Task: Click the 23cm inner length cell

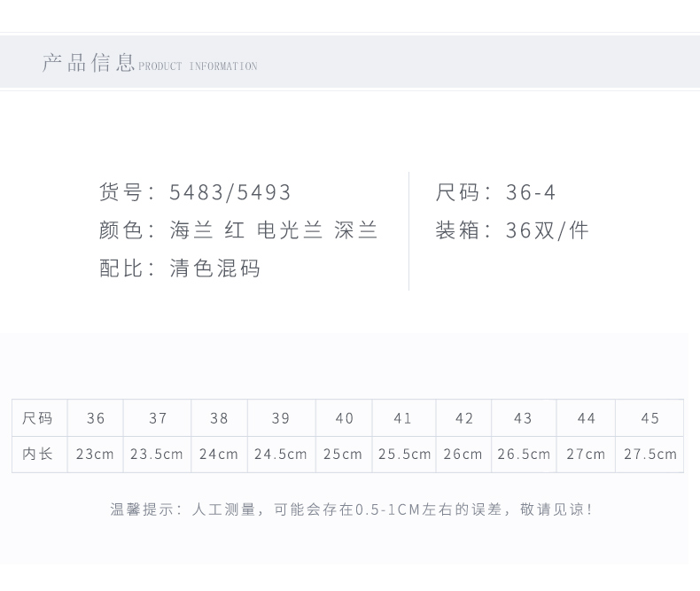Action: click(95, 454)
